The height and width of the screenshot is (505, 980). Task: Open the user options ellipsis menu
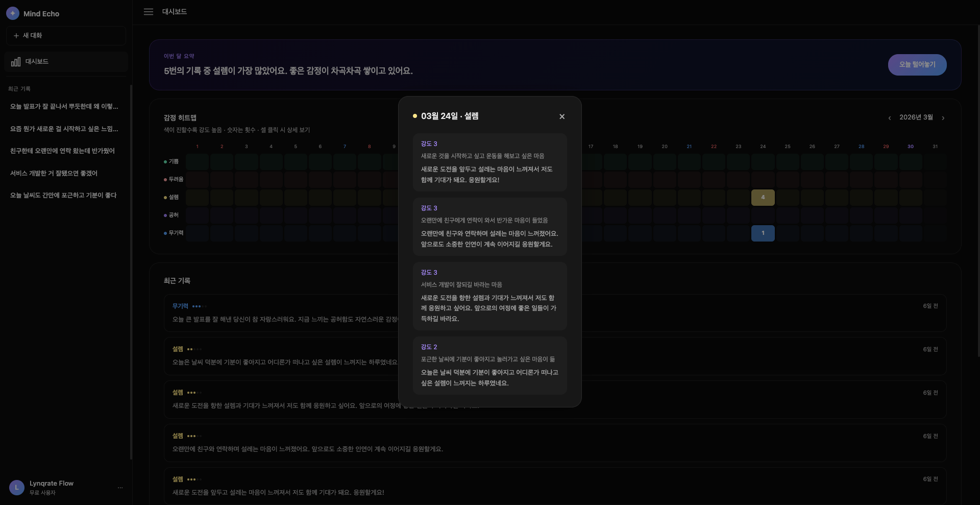coord(120,488)
